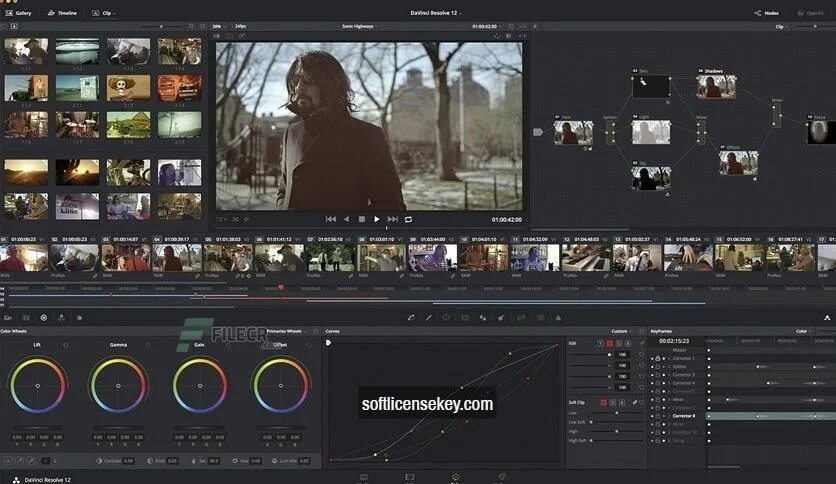
Task: Open the viewer zoom percentage dropdown
Action: [x=218, y=26]
